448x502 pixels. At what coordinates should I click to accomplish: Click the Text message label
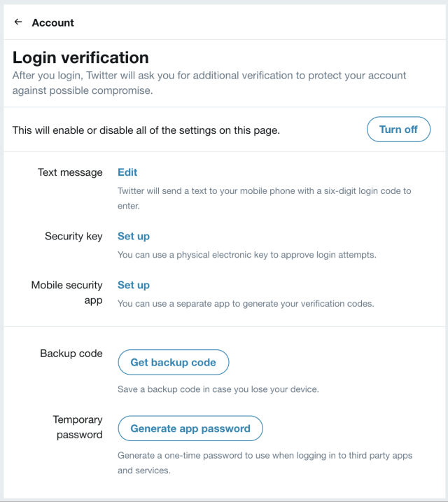click(x=70, y=172)
